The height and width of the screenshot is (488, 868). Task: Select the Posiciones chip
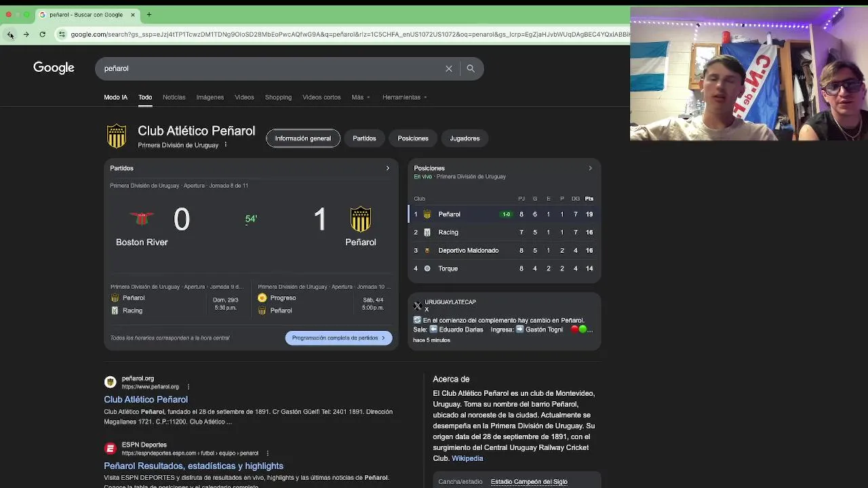[x=413, y=138]
